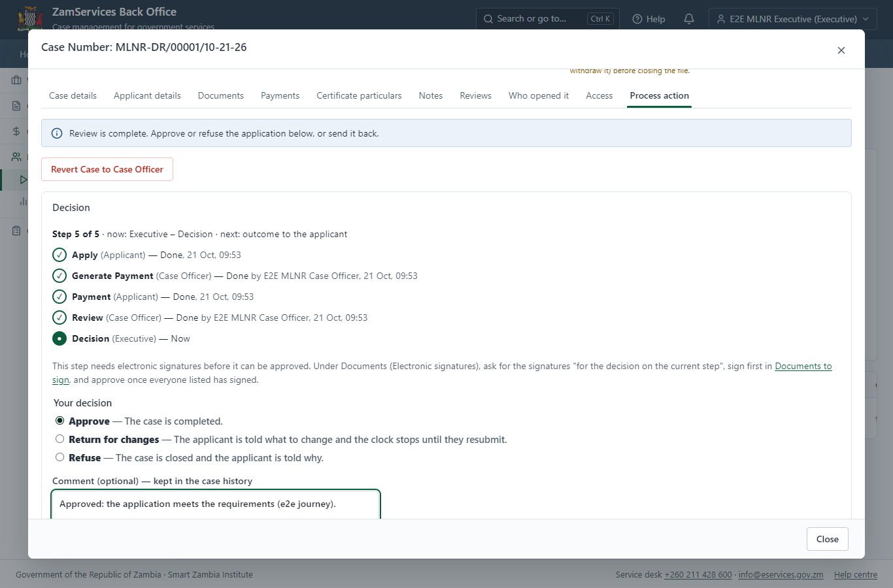Open the Certificate particulars tab
Screen dimensions: 893x588
[x=359, y=95]
